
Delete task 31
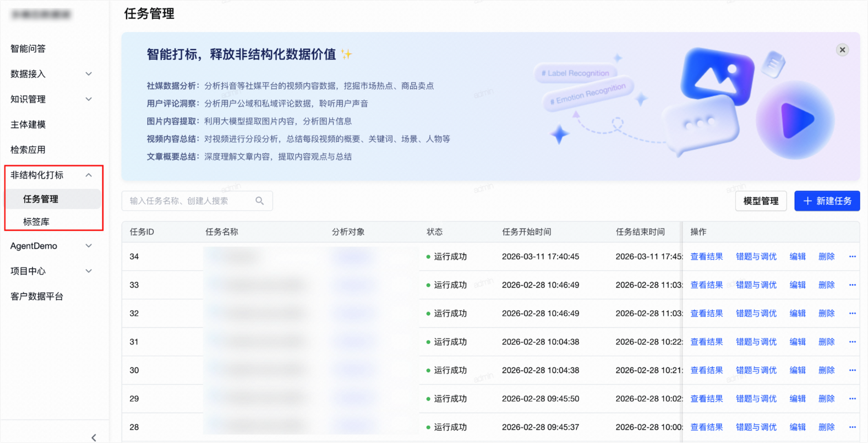827,342
